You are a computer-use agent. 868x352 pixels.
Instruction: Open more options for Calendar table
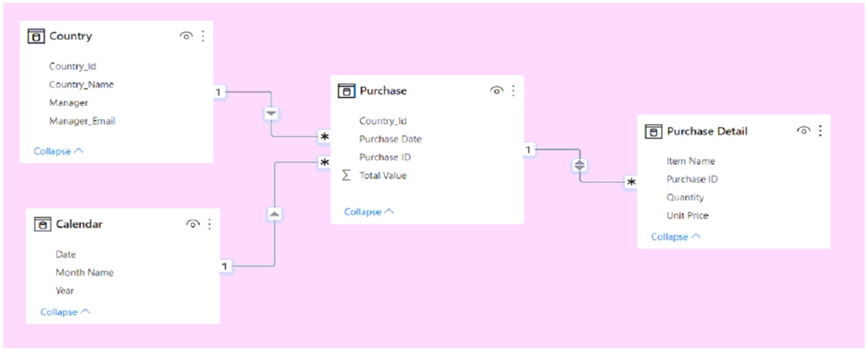[x=210, y=223]
